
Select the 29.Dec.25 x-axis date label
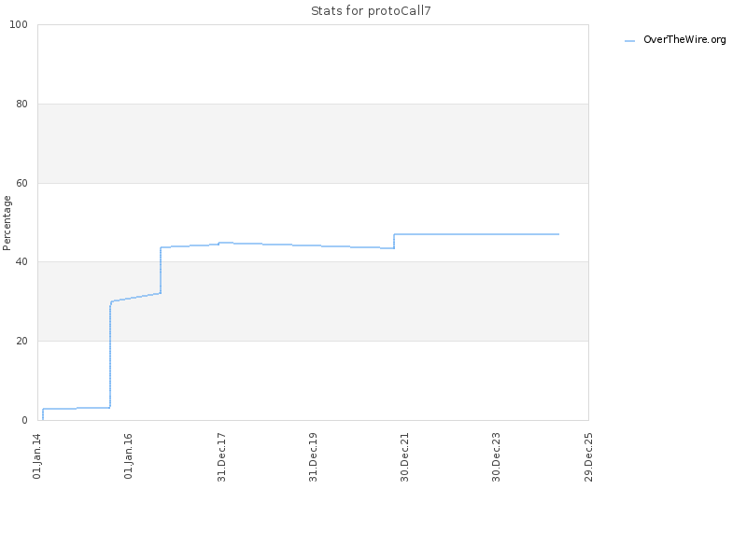pyautogui.click(x=589, y=457)
